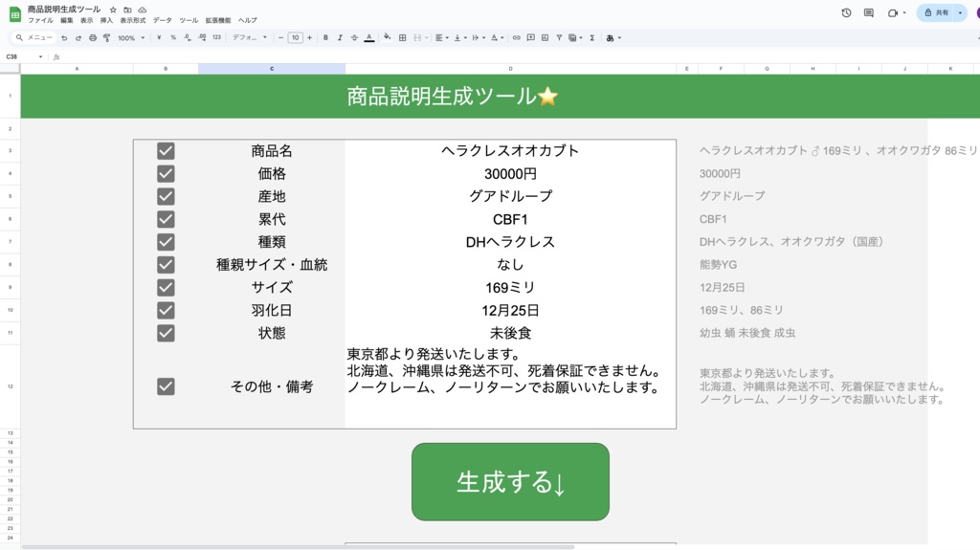Open the name box dropdown arrow
The image size is (980, 550).
point(40,56)
